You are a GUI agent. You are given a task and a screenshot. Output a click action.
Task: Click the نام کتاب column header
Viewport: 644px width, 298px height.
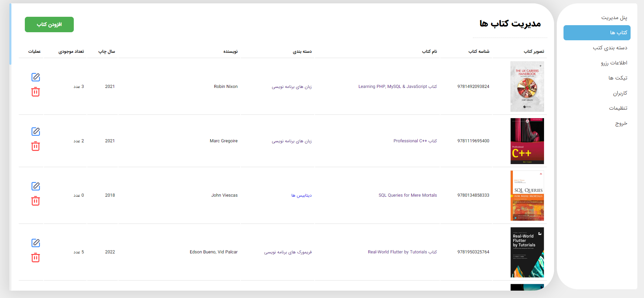(429, 51)
